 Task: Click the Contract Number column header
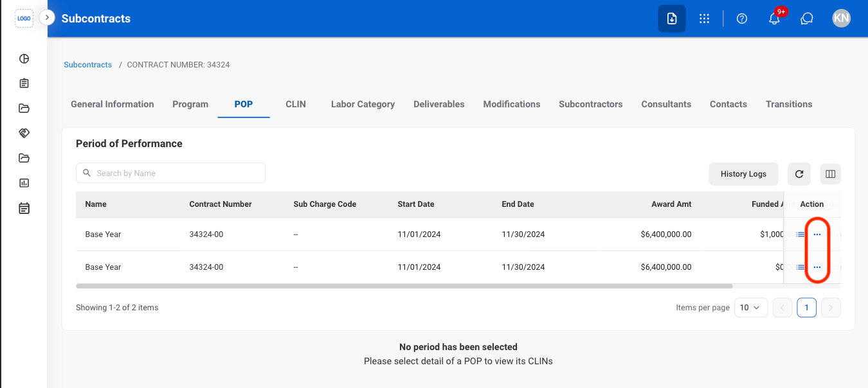221,204
